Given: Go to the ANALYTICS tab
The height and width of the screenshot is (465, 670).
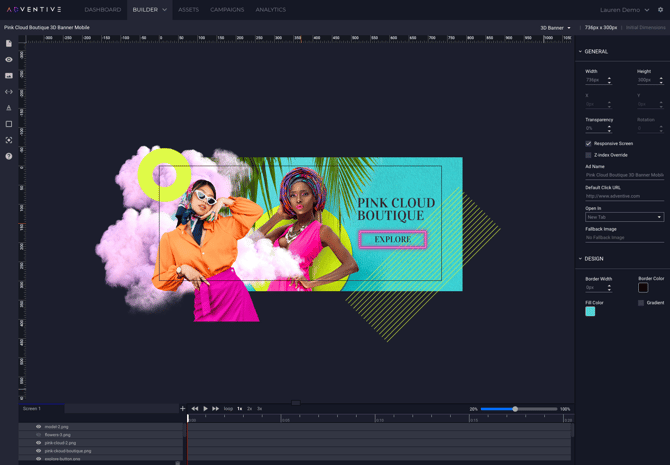Looking at the screenshot, I should pos(270,9).
